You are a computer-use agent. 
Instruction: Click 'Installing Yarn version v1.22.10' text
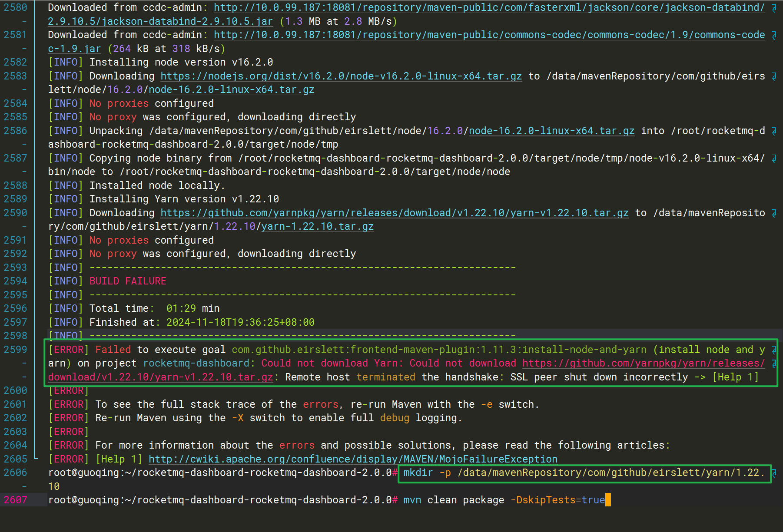[x=184, y=199]
